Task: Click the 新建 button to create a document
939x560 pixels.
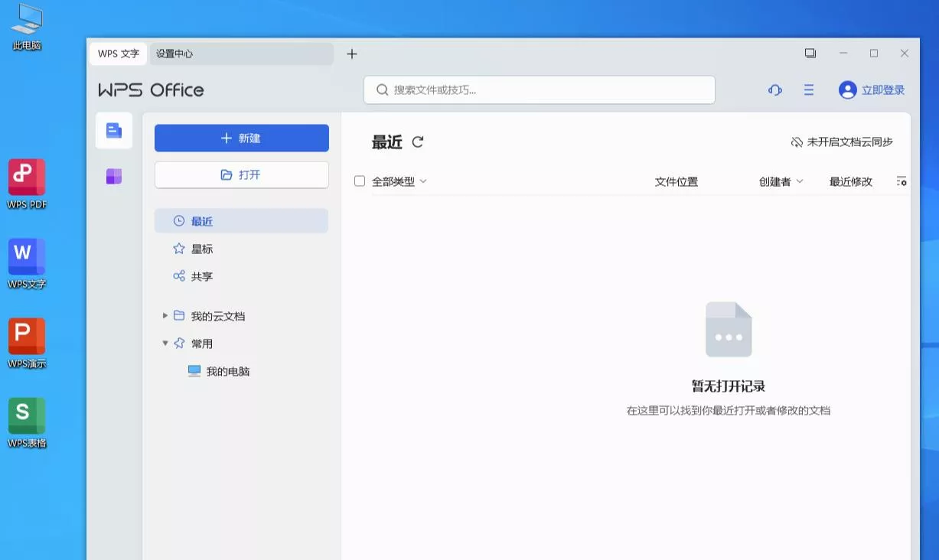Action: [241, 138]
